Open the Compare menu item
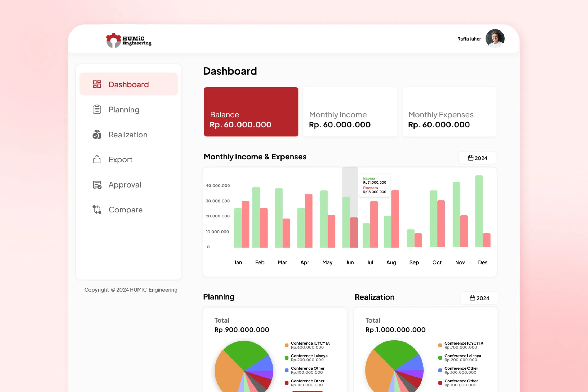The image size is (588, 392). (x=126, y=210)
